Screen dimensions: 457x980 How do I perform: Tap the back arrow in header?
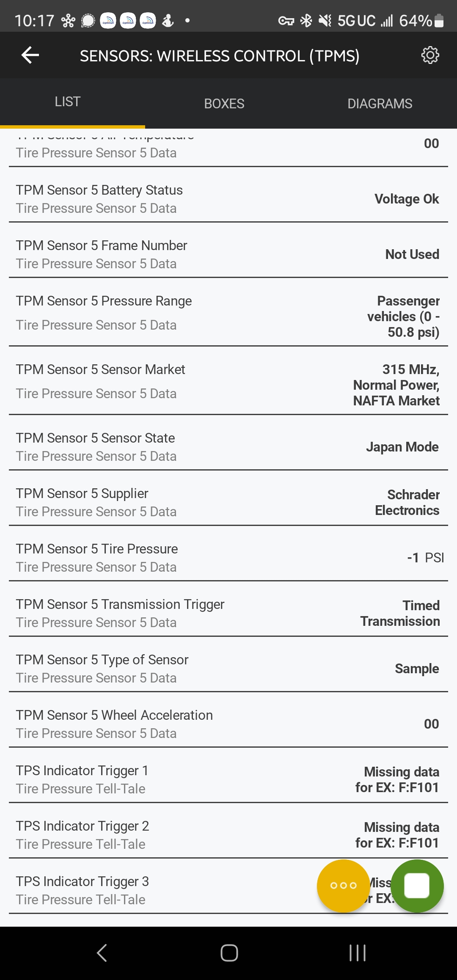pyautogui.click(x=30, y=55)
